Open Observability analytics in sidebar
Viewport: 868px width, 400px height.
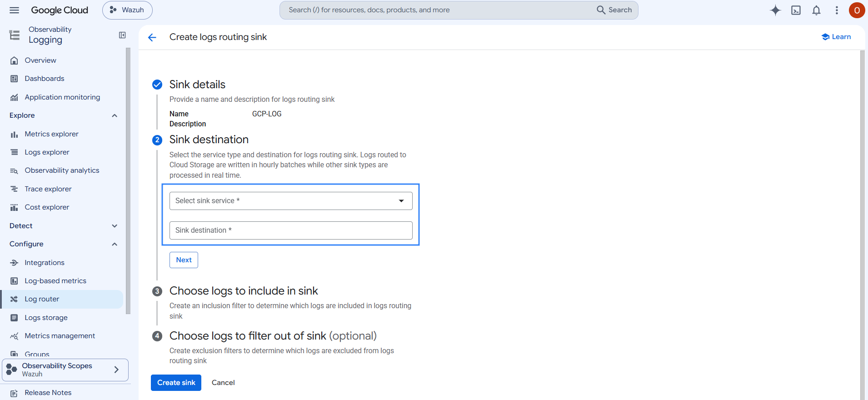pos(62,170)
